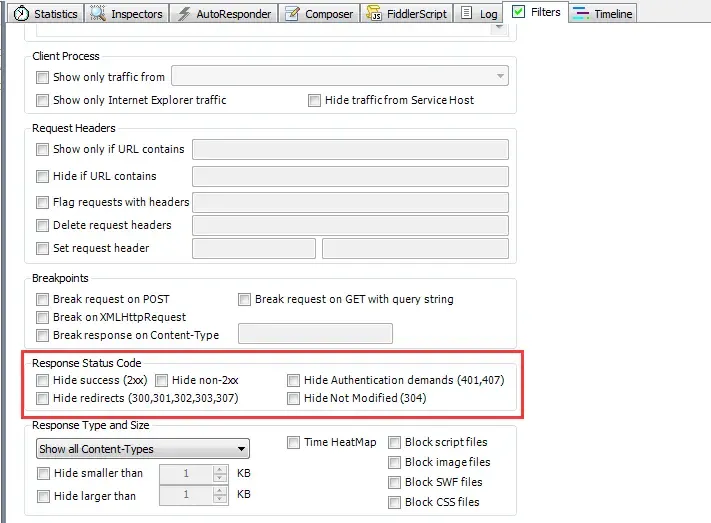Expand the Show only traffic from dropdown
Image resolution: width=711 pixels, height=523 pixels.
[x=500, y=76]
